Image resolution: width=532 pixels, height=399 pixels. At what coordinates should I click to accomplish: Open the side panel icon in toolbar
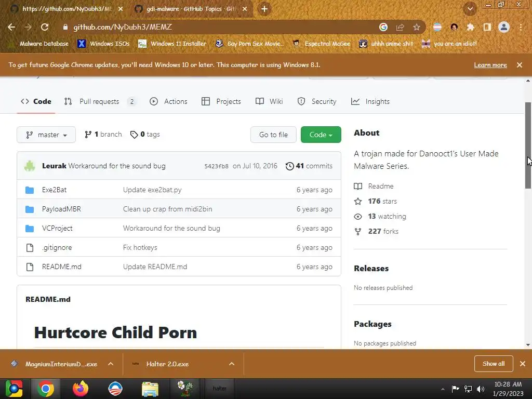487,27
